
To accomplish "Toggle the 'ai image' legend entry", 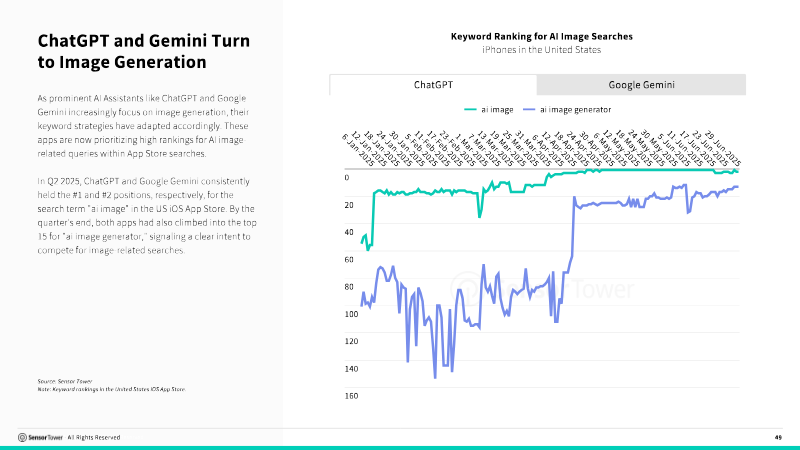I will click(x=489, y=110).
